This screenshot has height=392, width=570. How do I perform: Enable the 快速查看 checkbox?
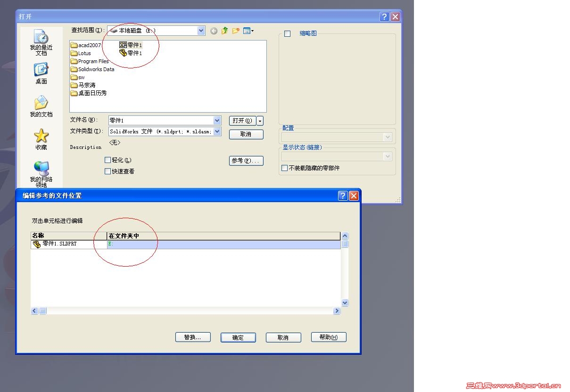[107, 171]
